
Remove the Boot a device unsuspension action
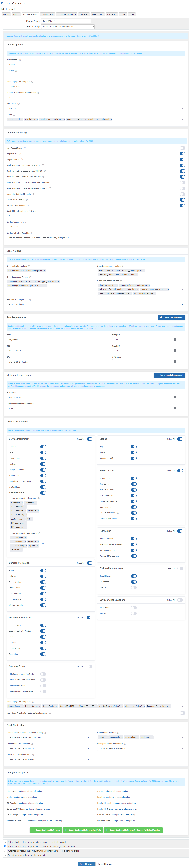(112, 271)
